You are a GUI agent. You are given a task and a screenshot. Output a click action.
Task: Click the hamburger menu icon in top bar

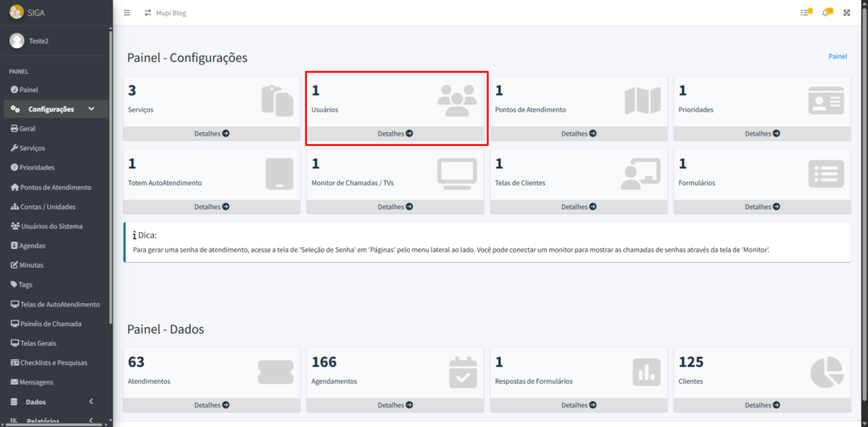(x=127, y=13)
